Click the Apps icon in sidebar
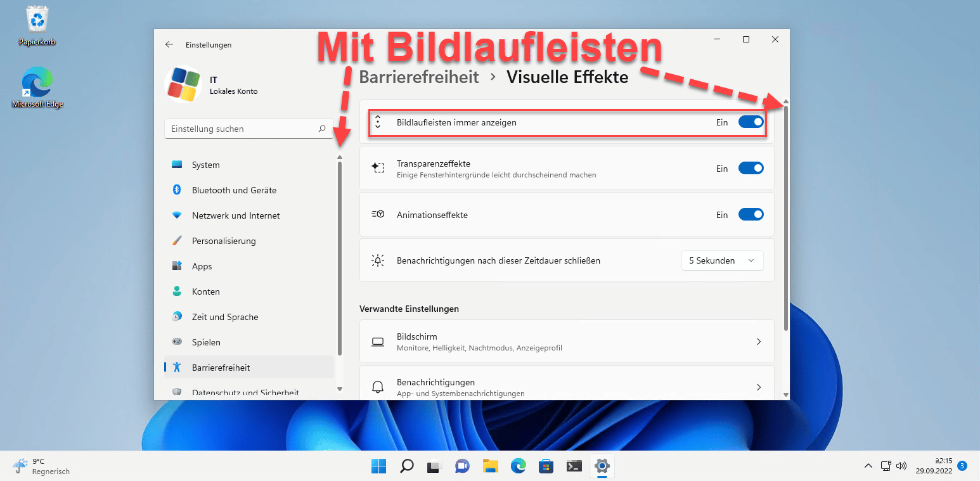 [x=177, y=266]
